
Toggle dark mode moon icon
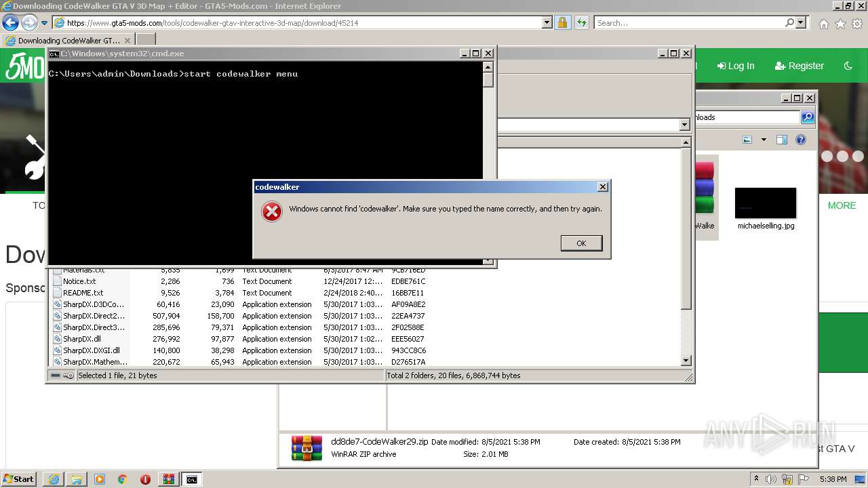[848, 66]
